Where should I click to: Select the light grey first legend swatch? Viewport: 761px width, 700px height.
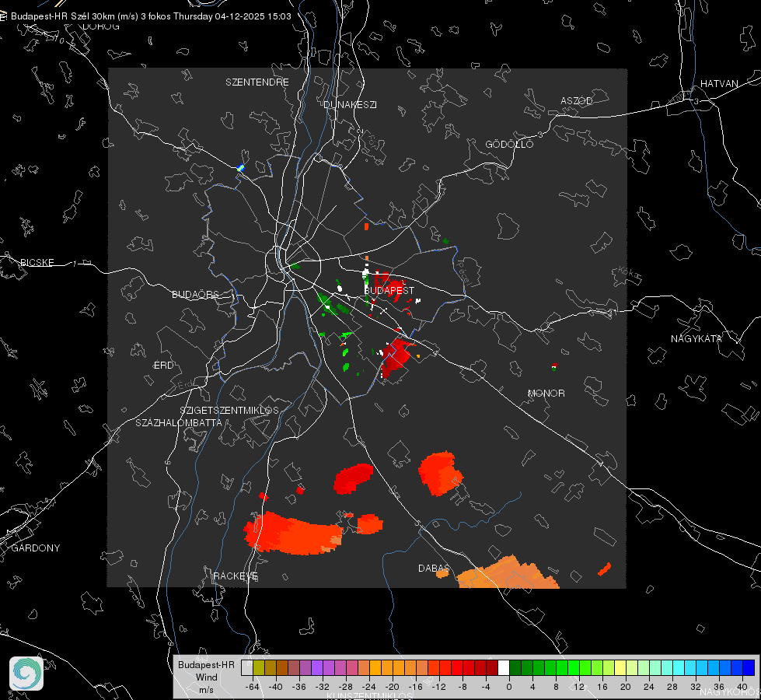(x=247, y=668)
